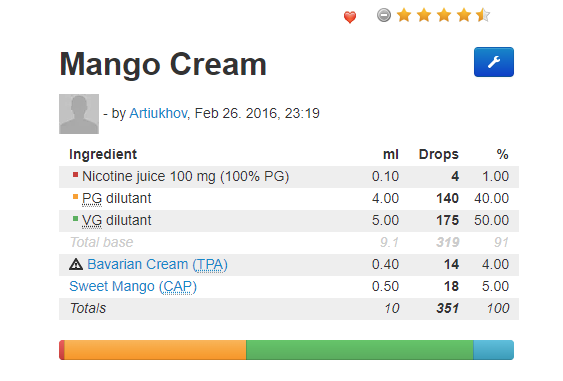Rate the recipe two stars
Image resolution: width=563 pixels, height=381 pixels.
point(424,15)
